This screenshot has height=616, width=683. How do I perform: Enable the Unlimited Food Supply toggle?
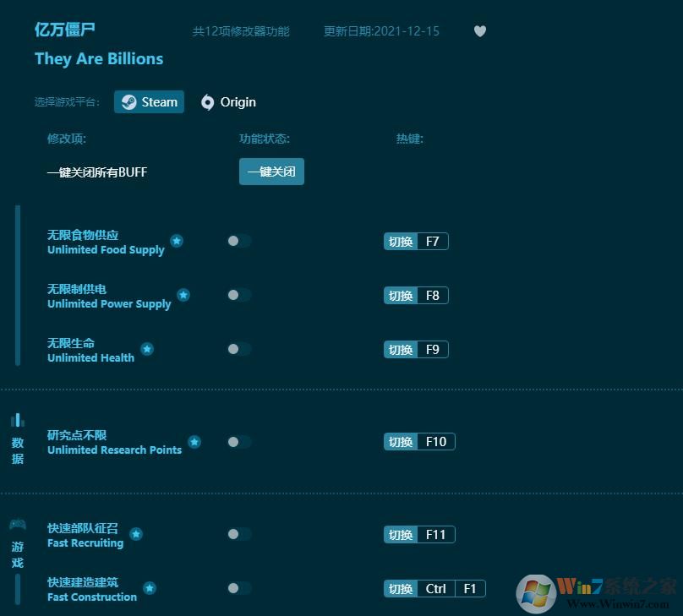(238, 240)
